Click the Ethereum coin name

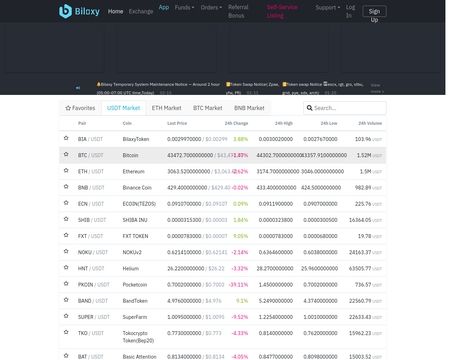(133, 171)
